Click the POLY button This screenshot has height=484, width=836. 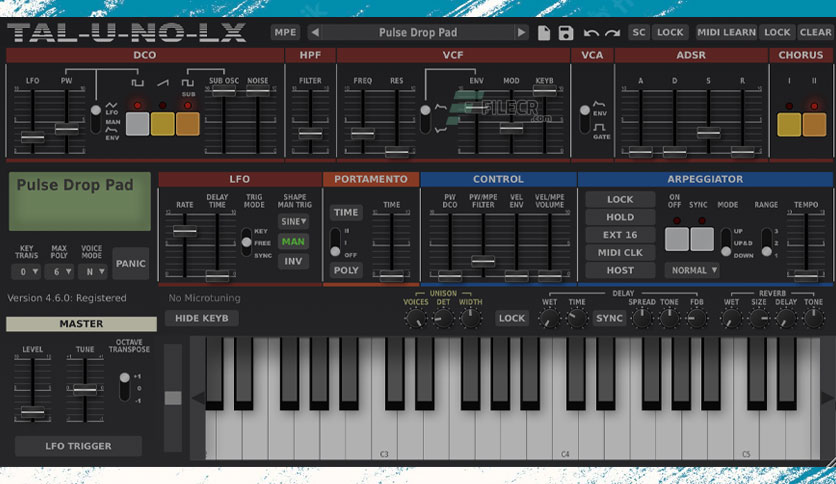346,270
